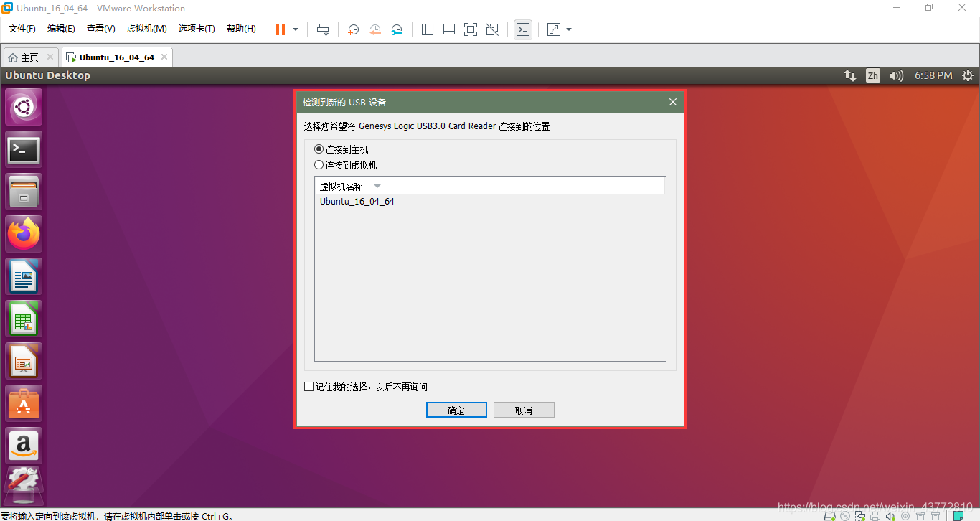Viewport: 980px width, 521px height.
Task: Click the 虚拟机名称 column sort arrow
Action: pyautogui.click(x=377, y=187)
